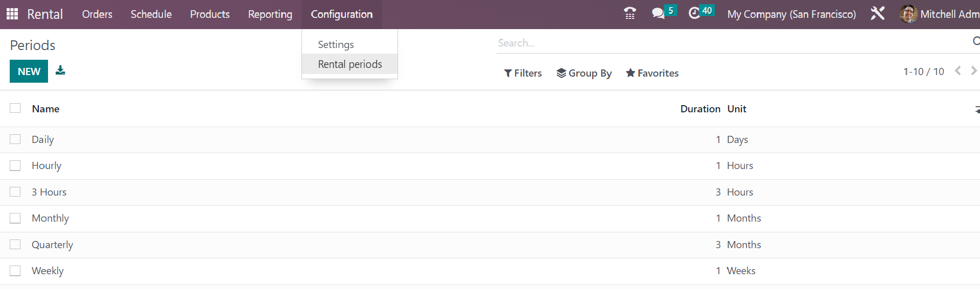The image size is (980, 289).
Task: Select Rental periods menu entry
Action: coord(350,64)
